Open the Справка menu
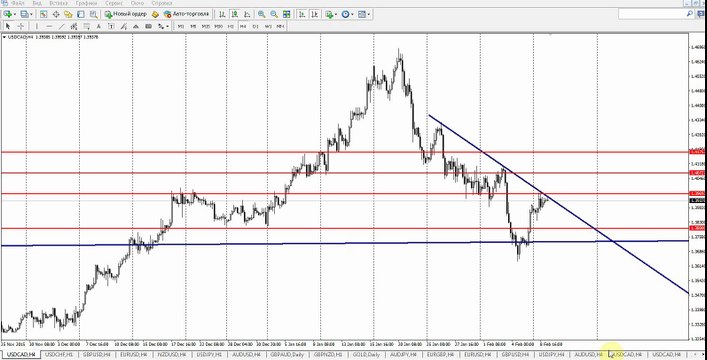 point(162,3)
